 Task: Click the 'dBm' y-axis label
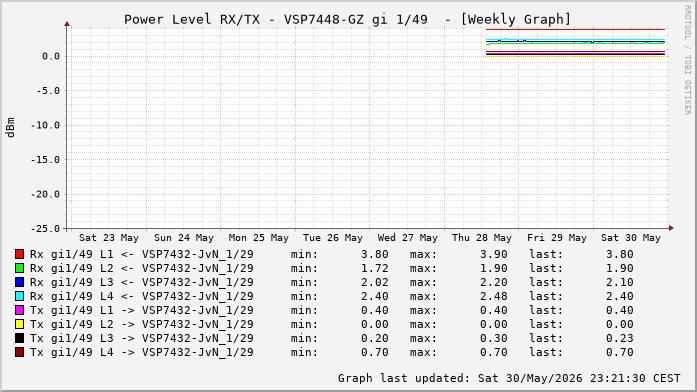point(10,128)
